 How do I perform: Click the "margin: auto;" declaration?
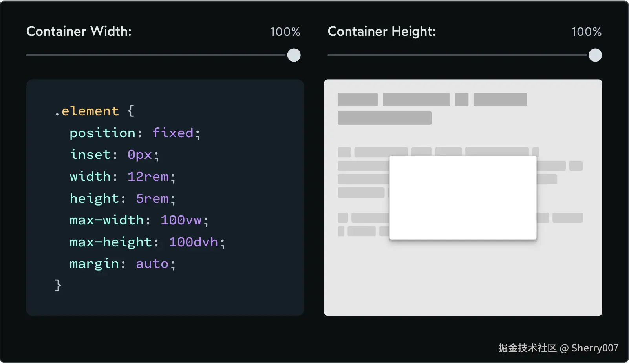coord(123,264)
